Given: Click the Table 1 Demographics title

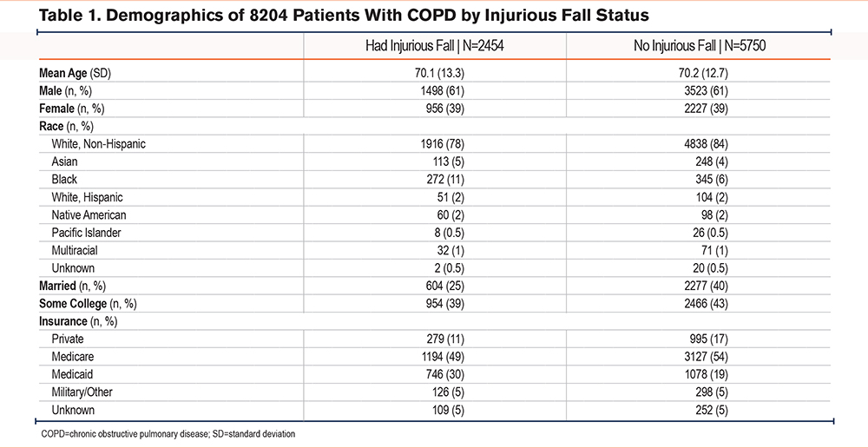Looking at the screenshot, I should pyautogui.click(x=343, y=16).
